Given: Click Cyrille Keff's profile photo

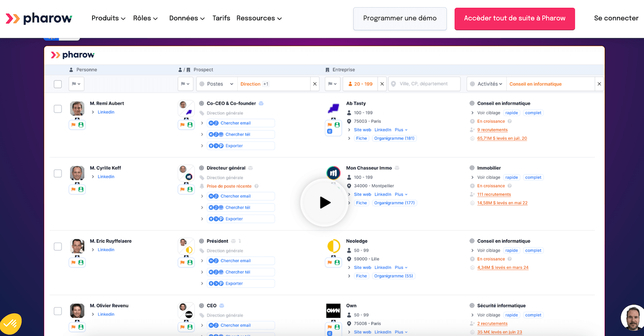Looking at the screenshot, I should (77, 173).
